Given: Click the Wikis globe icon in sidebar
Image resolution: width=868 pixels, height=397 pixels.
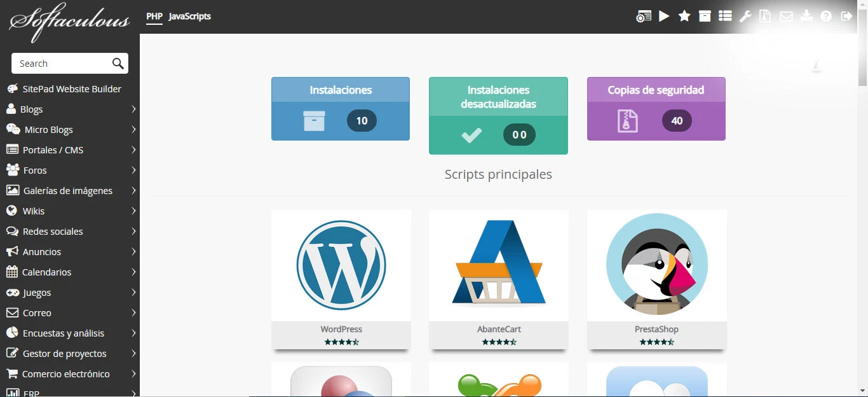Looking at the screenshot, I should 11,211.
